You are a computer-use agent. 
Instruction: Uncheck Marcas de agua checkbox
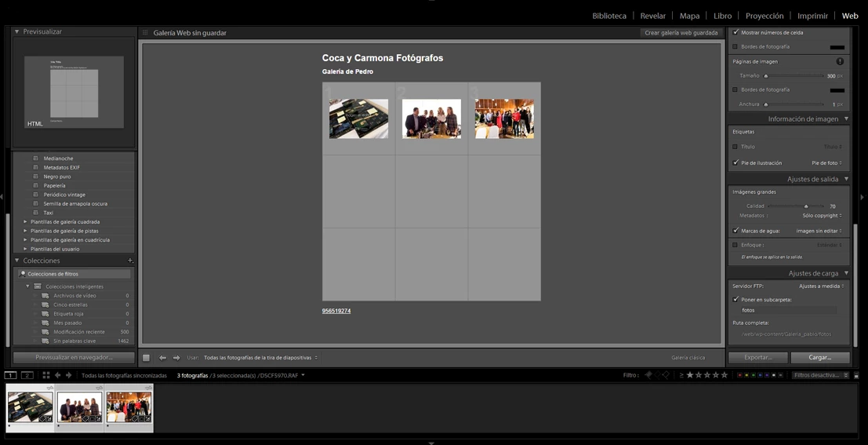coord(735,231)
